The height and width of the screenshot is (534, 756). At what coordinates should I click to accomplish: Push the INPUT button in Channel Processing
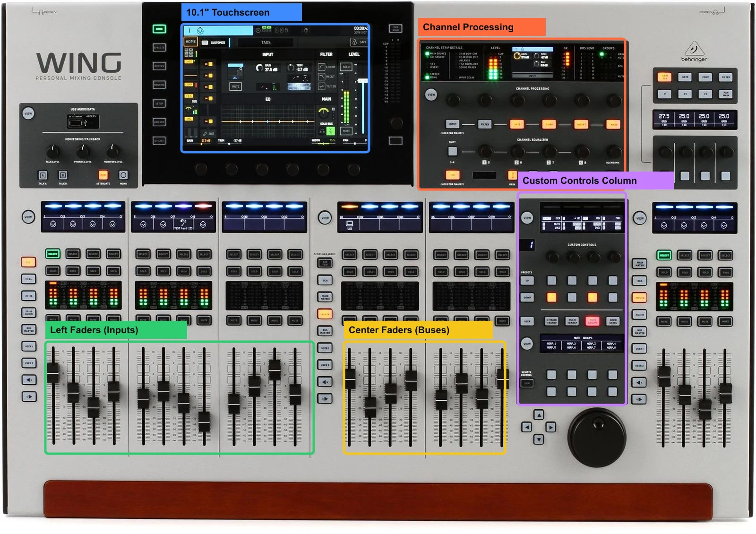tap(453, 124)
